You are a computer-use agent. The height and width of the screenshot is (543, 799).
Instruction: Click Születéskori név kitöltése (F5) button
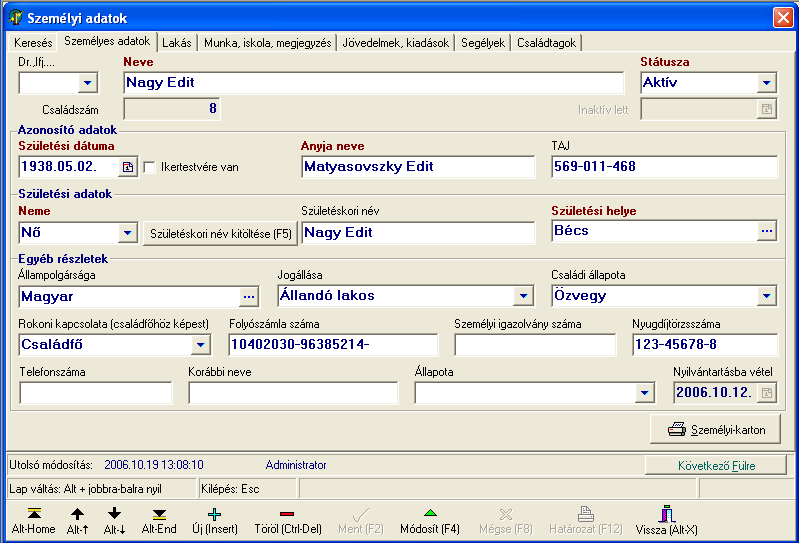coord(220,233)
